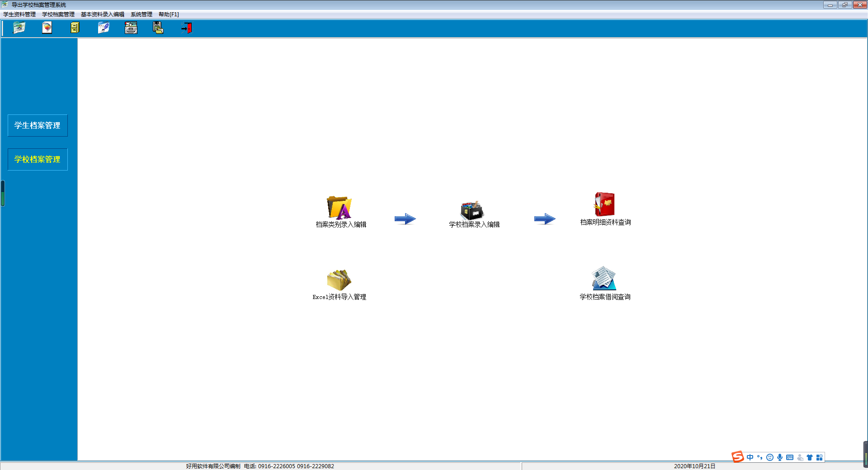Open the Sogou toolbox grid icon
The width and height of the screenshot is (868, 470).
point(819,457)
